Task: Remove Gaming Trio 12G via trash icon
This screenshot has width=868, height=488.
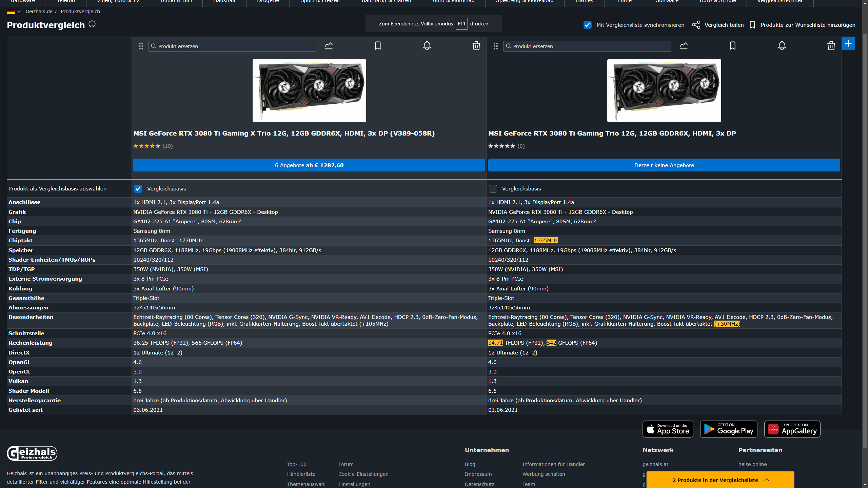Action: click(831, 46)
